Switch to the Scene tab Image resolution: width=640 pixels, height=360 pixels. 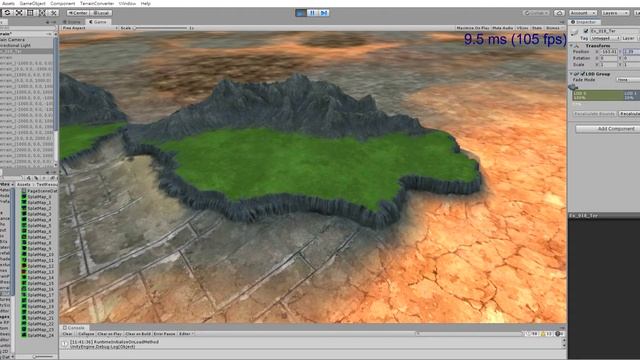tap(72, 22)
